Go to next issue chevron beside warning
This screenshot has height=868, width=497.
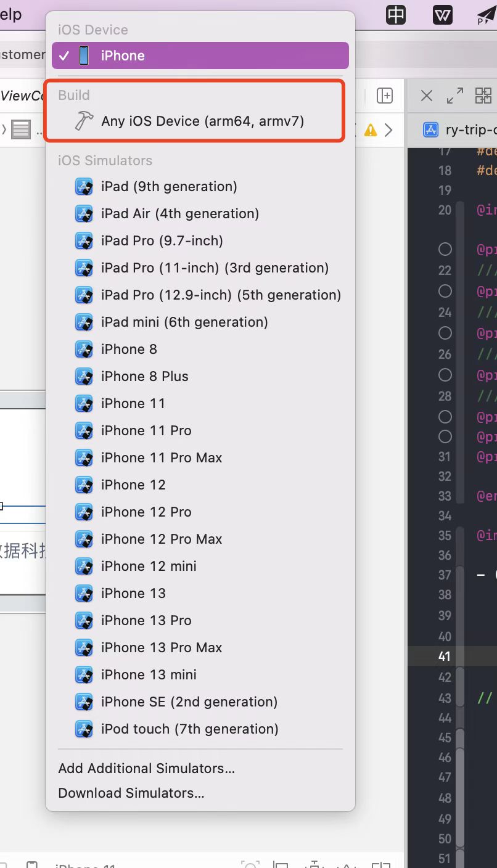point(388,130)
